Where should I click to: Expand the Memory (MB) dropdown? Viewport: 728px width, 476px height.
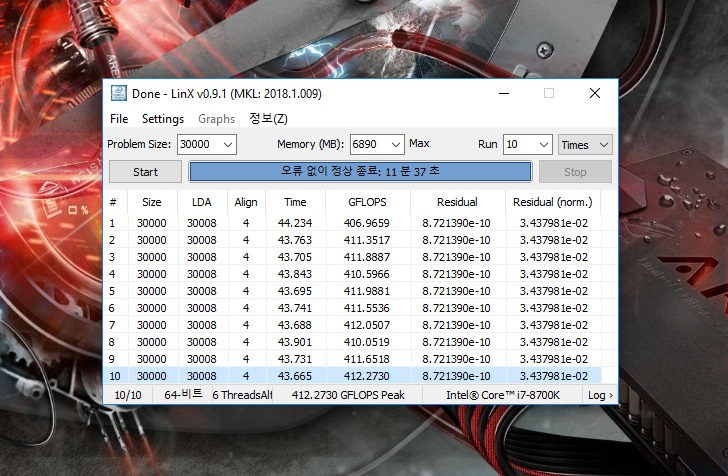396,144
